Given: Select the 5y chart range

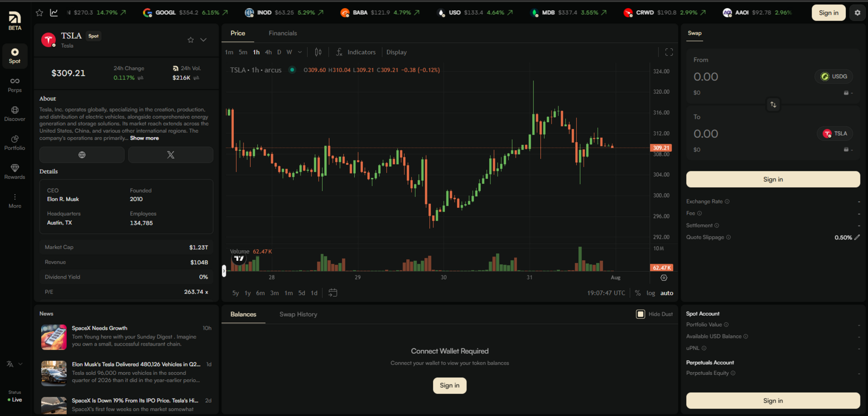Looking at the screenshot, I should pyautogui.click(x=235, y=293).
